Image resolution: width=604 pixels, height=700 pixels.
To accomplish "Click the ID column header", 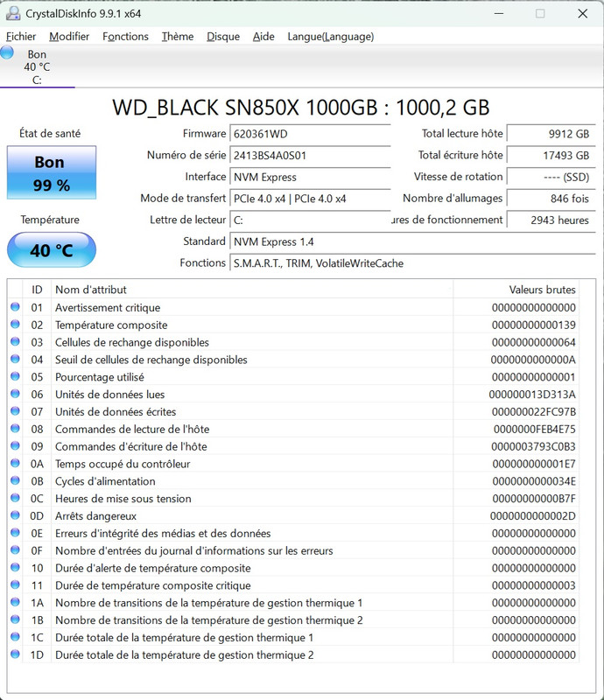I will point(37,290).
